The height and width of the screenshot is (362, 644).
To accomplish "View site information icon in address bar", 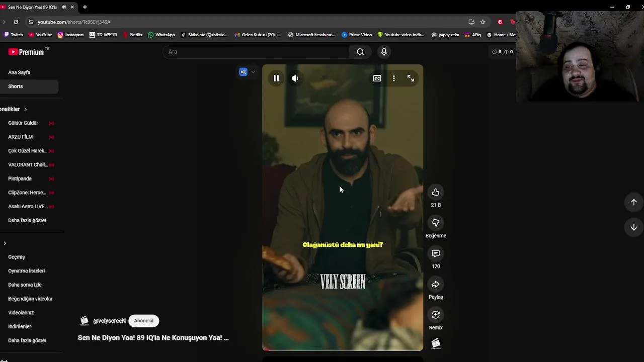I will pos(31,22).
